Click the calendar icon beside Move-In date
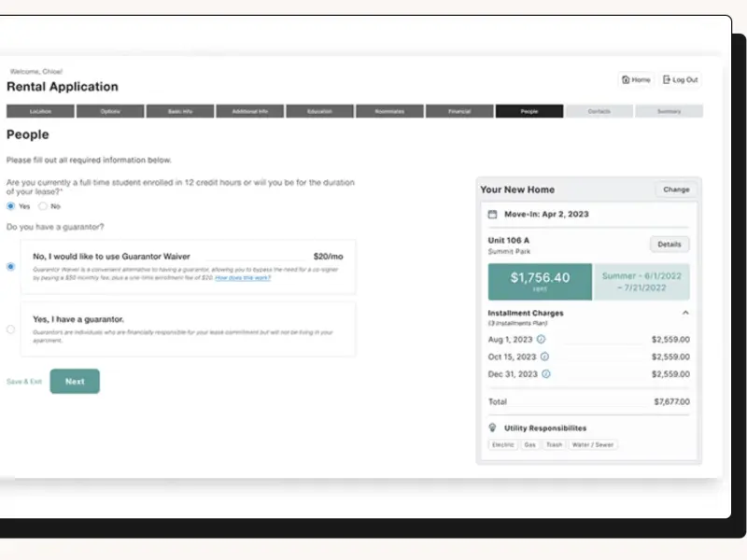Viewport: 747px width, 560px height. click(x=492, y=214)
